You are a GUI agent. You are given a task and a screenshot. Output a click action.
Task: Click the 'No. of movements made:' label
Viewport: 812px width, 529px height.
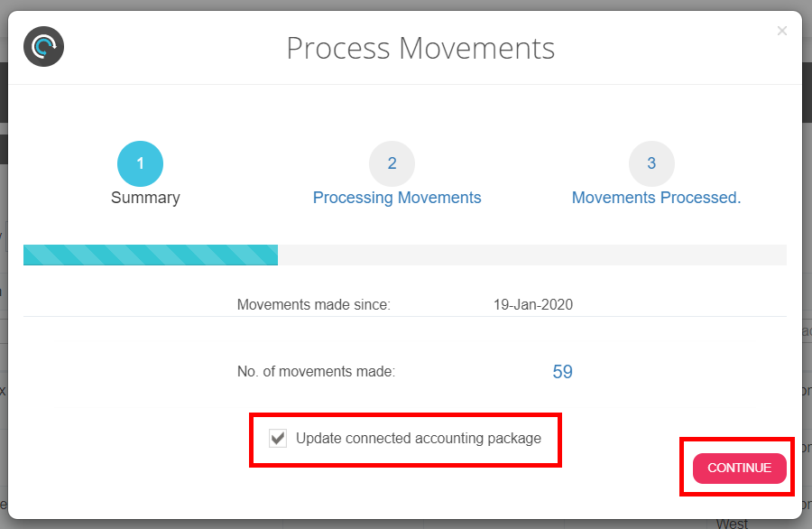coord(316,371)
